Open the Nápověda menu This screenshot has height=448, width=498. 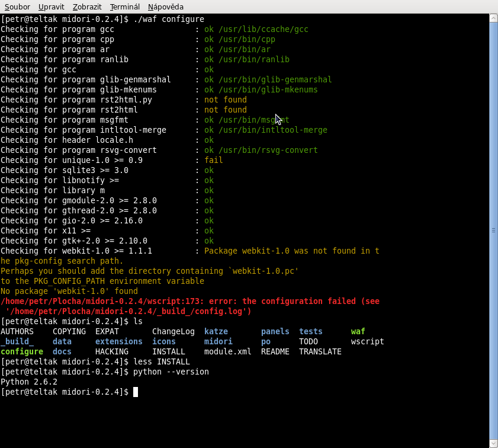click(165, 7)
